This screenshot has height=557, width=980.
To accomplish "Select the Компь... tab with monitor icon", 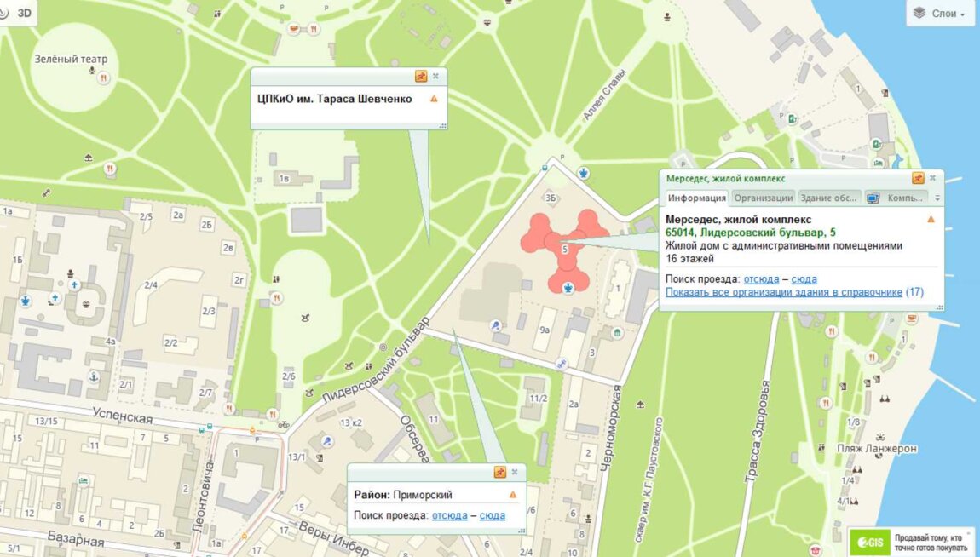I will pyautogui.click(x=896, y=198).
